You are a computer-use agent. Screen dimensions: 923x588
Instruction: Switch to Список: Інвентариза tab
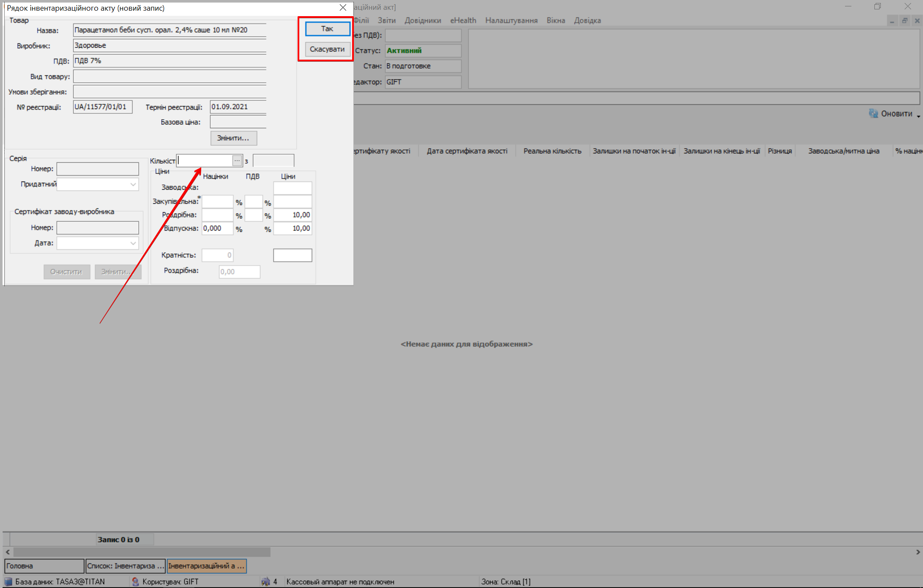tap(125, 566)
